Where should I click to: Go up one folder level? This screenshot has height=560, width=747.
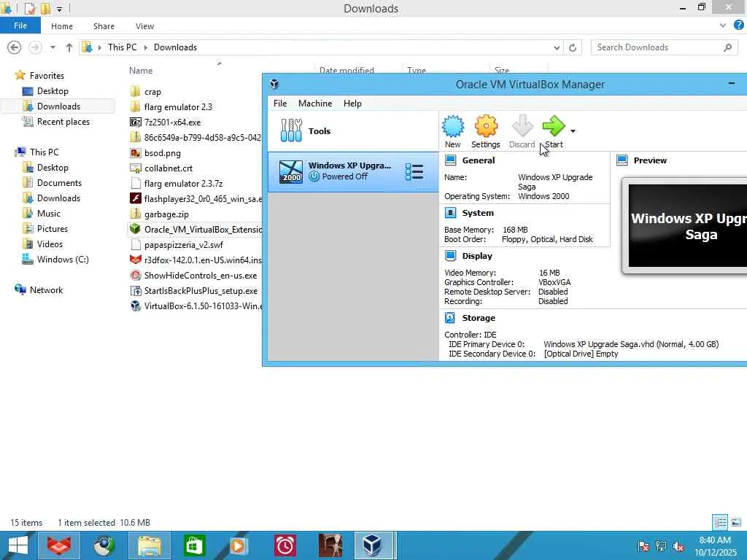coord(69,47)
